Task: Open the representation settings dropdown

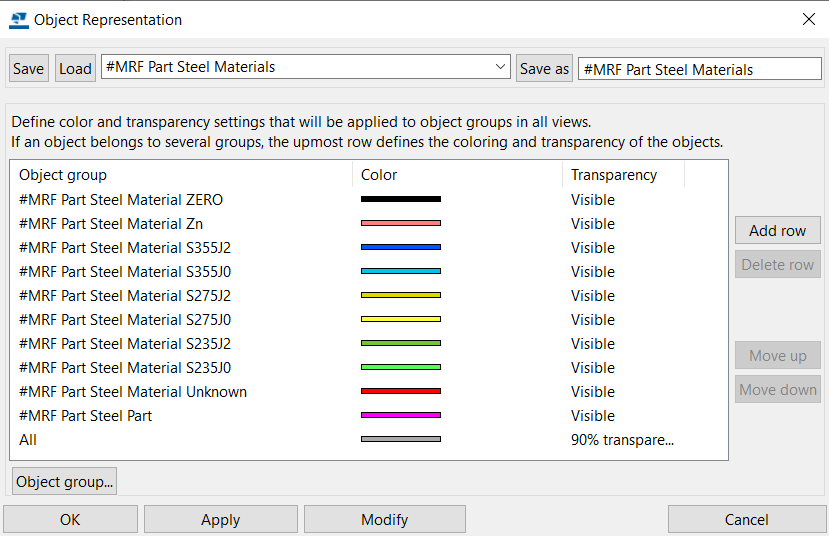Action: click(x=500, y=67)
